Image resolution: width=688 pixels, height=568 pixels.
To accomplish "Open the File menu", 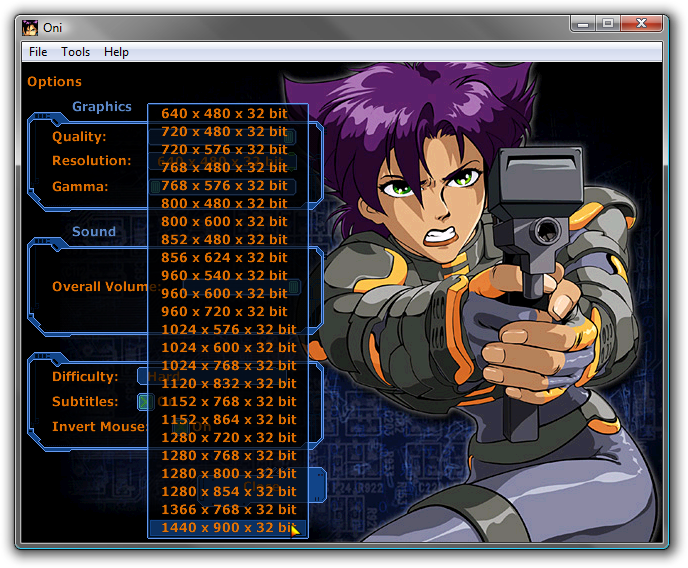I will point(38,52).
